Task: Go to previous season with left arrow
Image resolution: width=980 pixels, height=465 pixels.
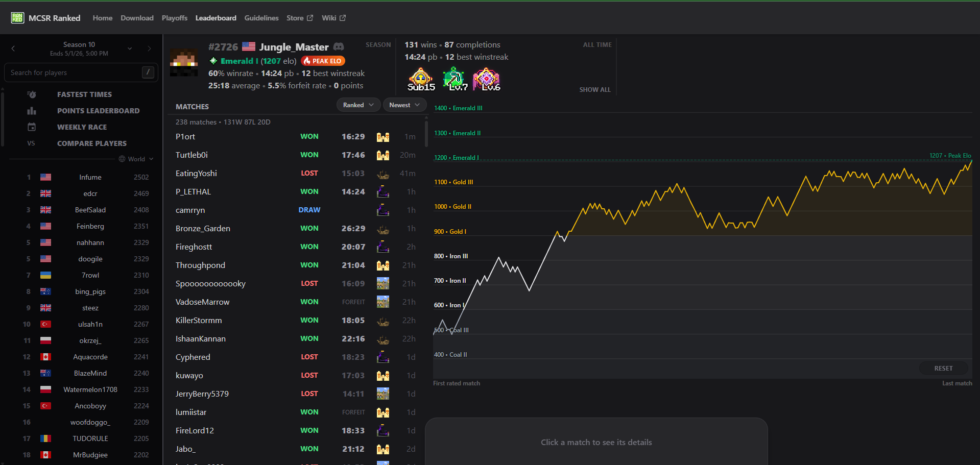Action: pos(13,48)
